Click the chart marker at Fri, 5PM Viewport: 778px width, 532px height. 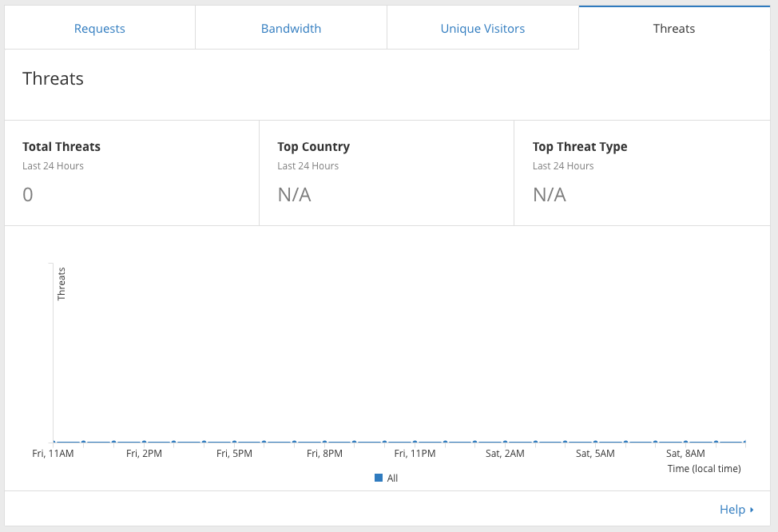pos(234,442)
